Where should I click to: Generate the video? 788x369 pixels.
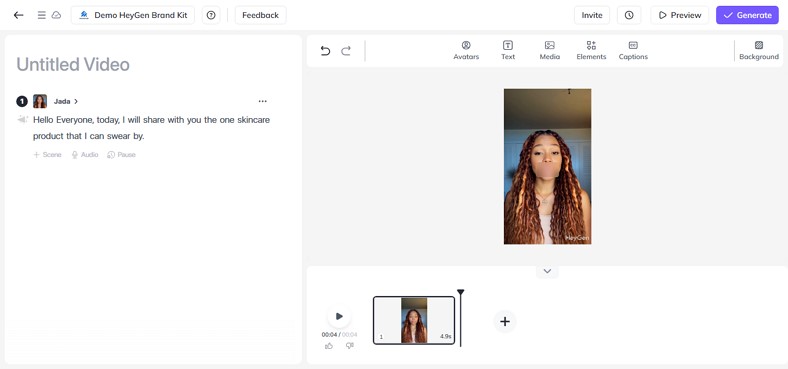point(747,15)
